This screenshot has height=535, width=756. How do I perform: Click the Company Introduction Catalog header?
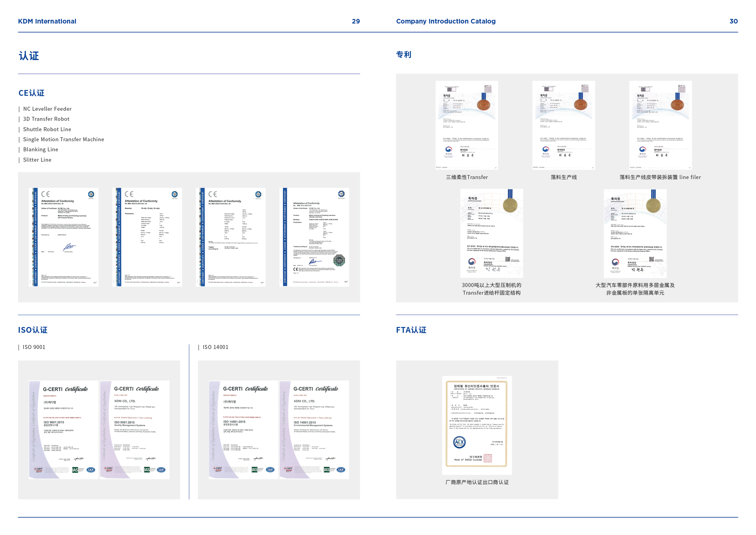point(445,21)
